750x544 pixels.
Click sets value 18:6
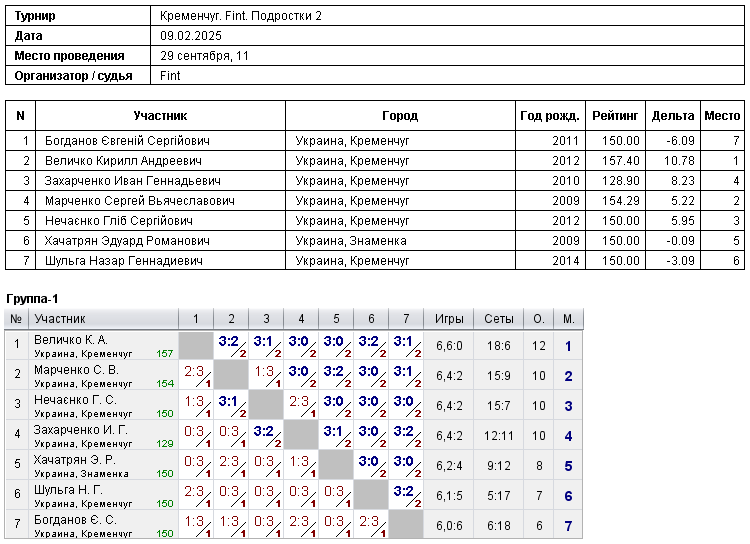point(498,346)
